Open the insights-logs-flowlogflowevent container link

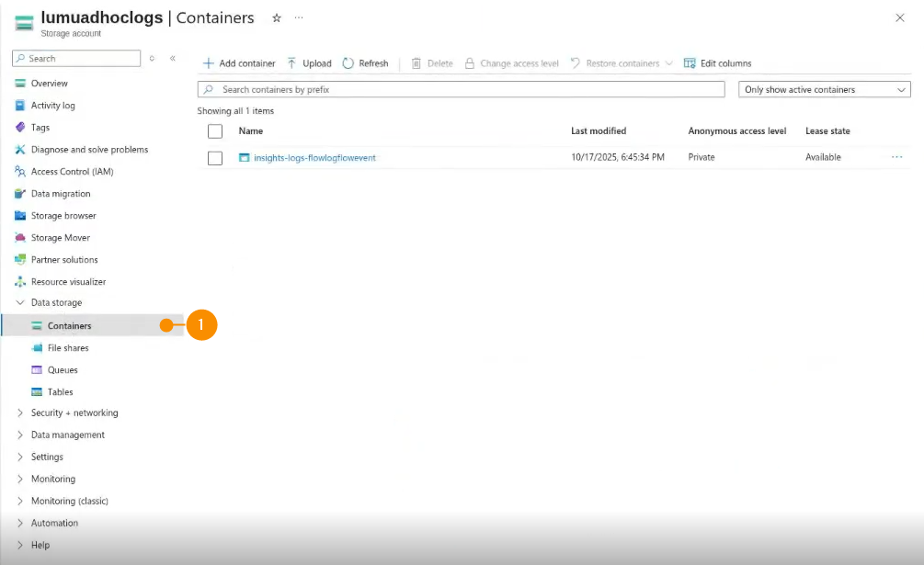point(314,158)
